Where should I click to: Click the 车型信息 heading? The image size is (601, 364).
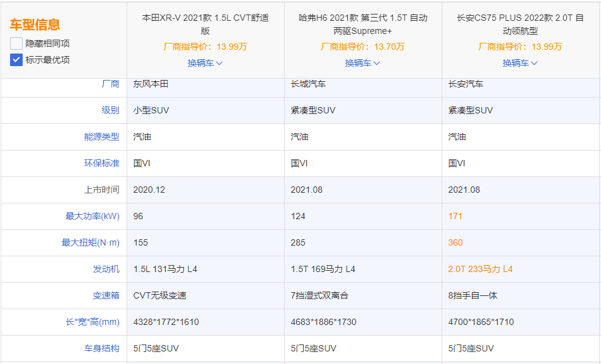pyautogui.click(x=35, y=25)
